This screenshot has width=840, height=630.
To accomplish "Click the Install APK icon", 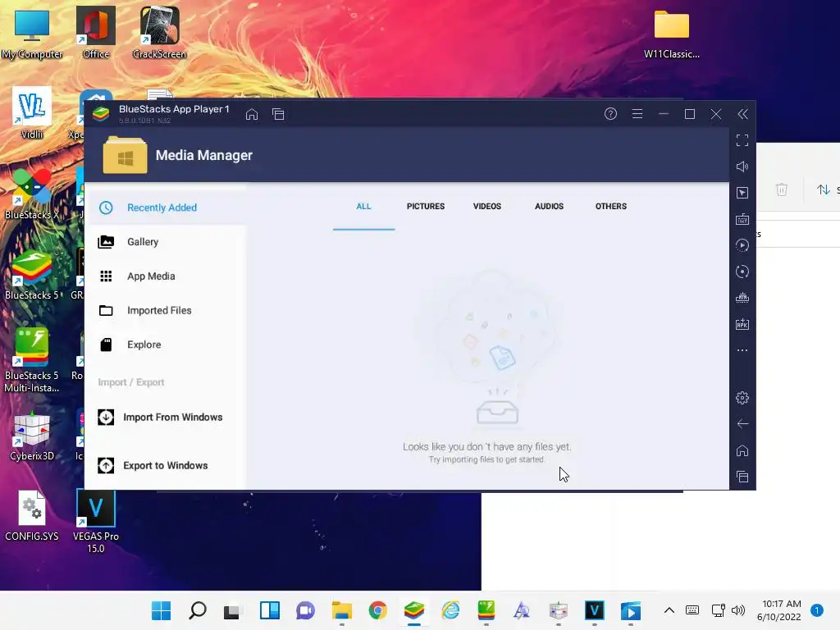I will click(742, 324).
